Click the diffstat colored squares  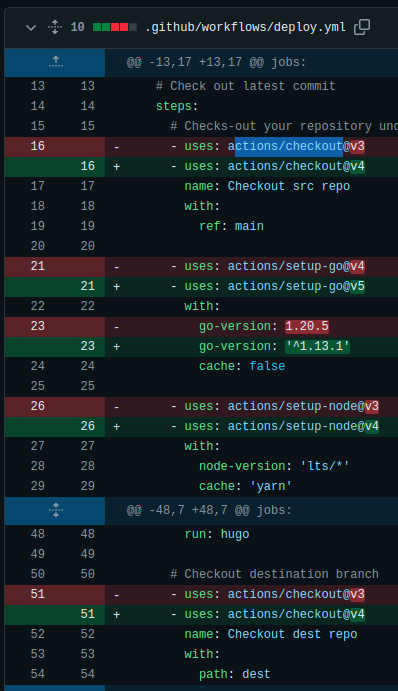tap(115, 27)
